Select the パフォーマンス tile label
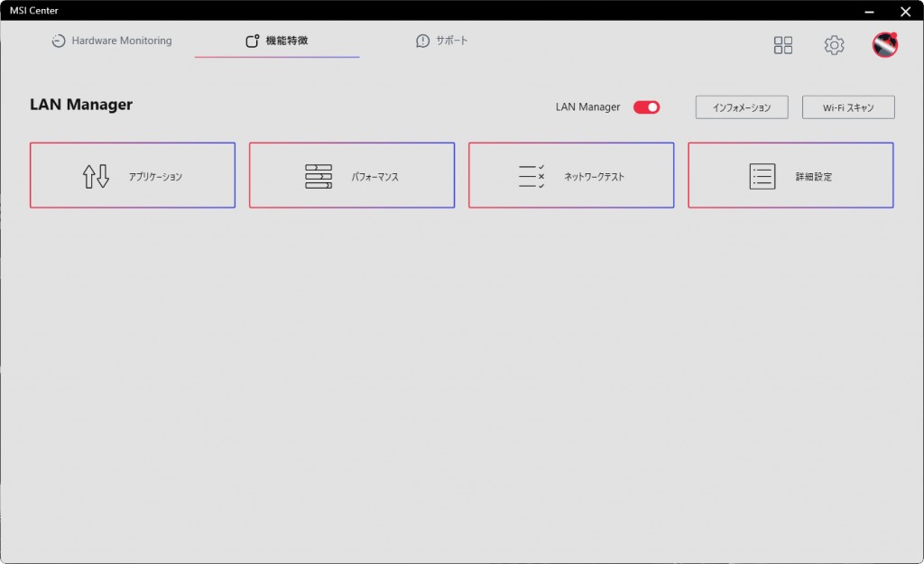Screen dimensions: 924x564 pos(374,177)
